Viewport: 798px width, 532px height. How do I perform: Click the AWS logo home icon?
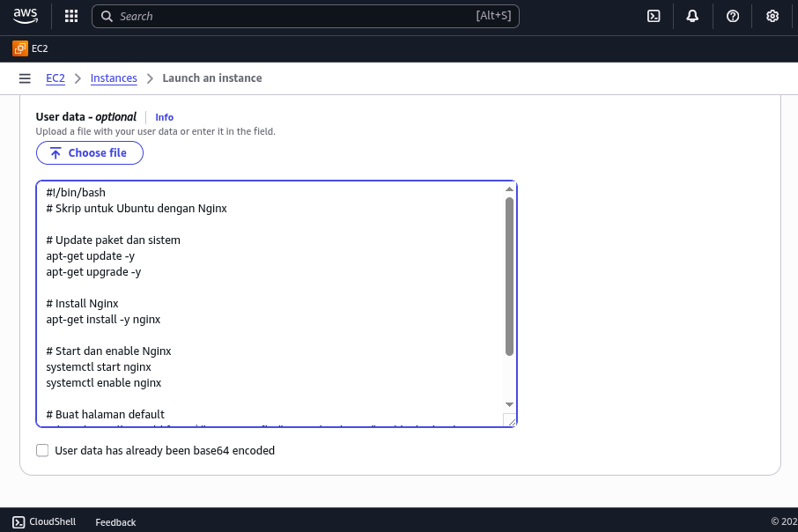[x=26, y=16]
